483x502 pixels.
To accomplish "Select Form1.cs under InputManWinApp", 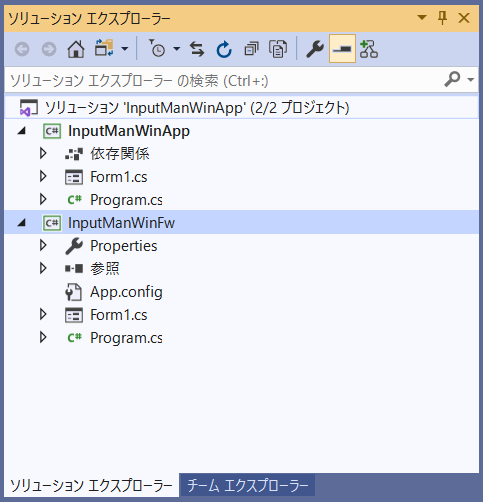I will [119, 177].
